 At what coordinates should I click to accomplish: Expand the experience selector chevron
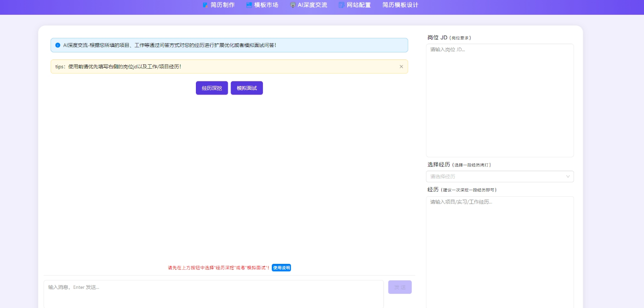(568, 176)
